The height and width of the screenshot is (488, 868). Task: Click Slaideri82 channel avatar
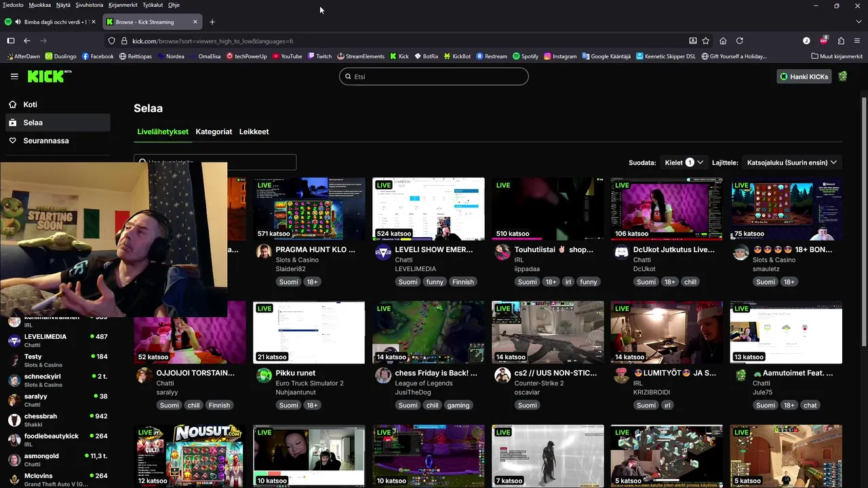[x=264, y=252]
